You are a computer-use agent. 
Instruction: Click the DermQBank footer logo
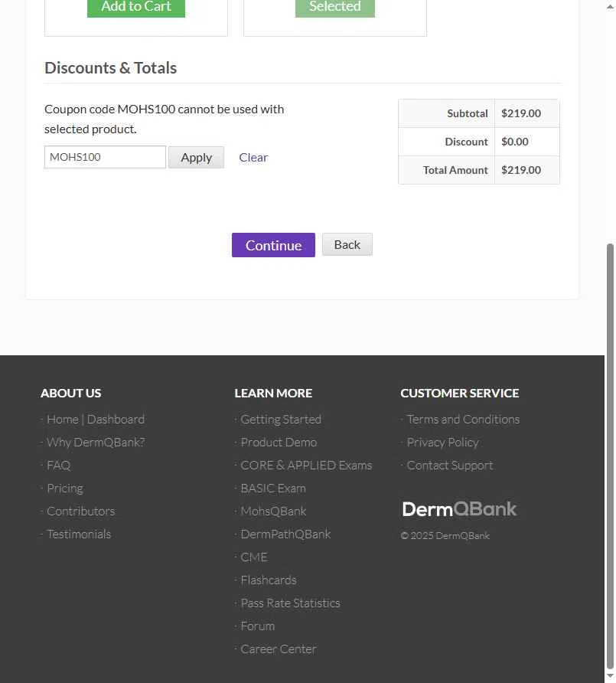tap(459, 509)
